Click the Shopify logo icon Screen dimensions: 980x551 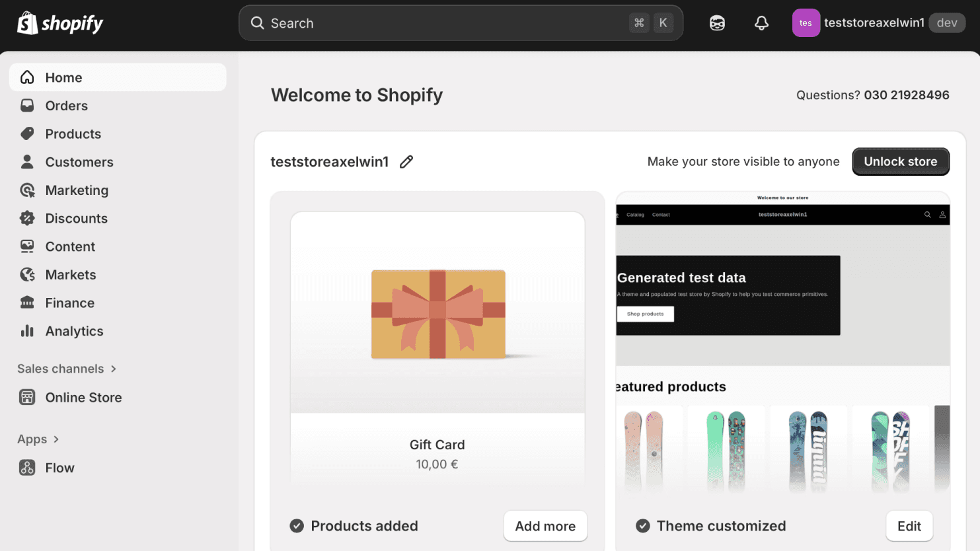[26, 22]
